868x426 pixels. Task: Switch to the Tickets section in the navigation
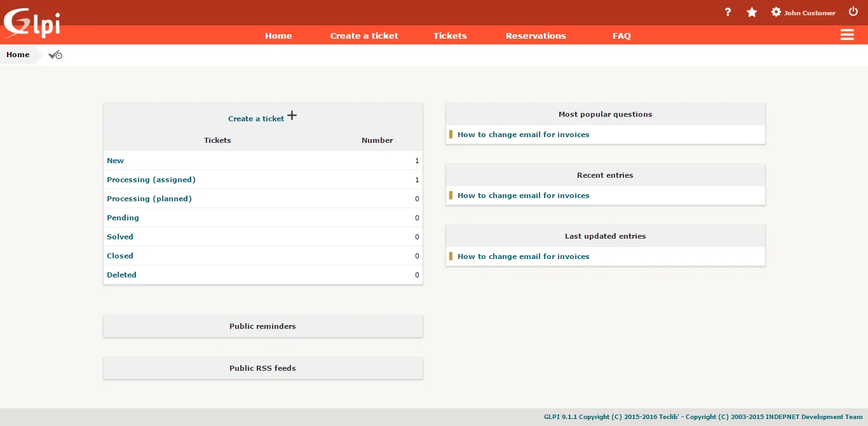pos(449,36)
